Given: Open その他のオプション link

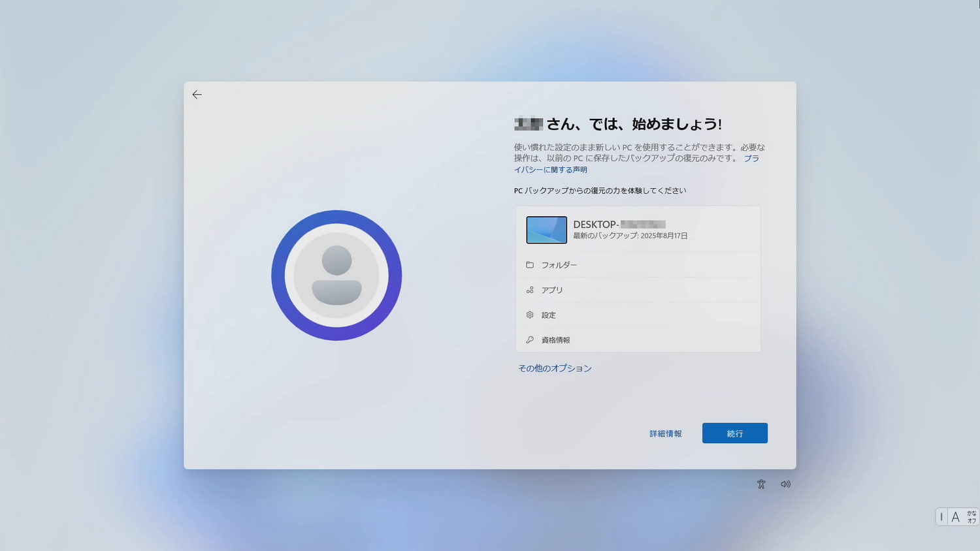Looking at the screenshot, I should [555, 368].
